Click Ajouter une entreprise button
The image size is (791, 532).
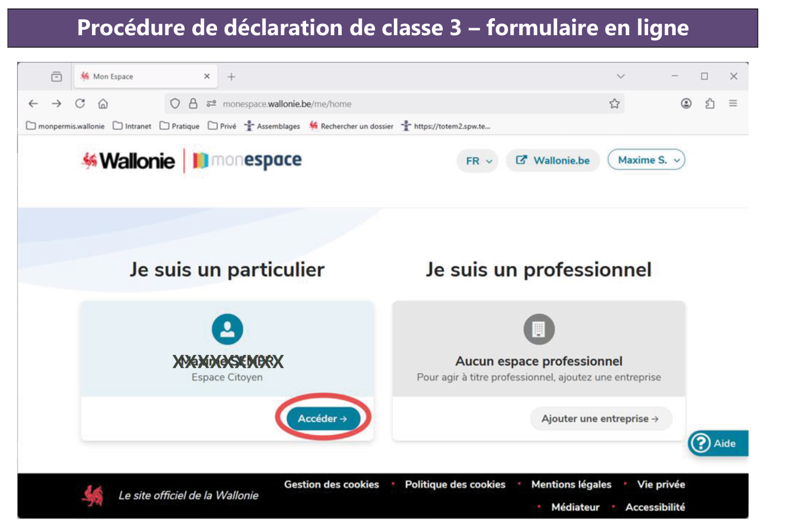point(600,419)
